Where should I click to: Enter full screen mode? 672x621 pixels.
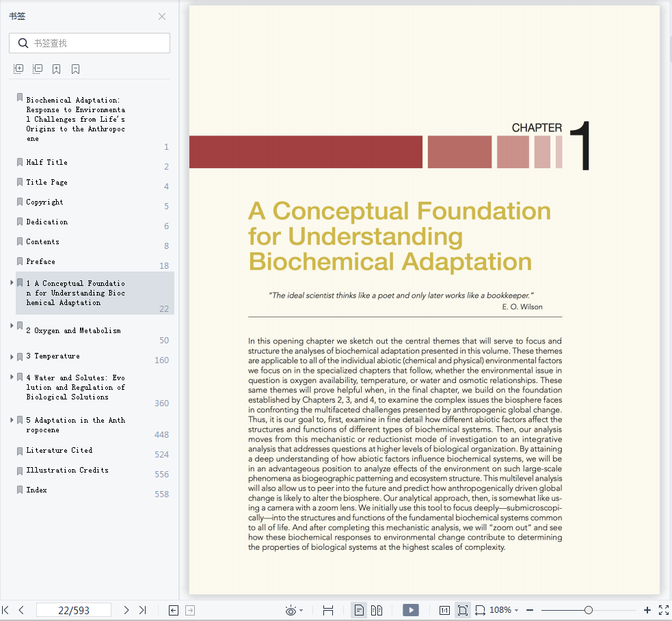click(663, 610)
